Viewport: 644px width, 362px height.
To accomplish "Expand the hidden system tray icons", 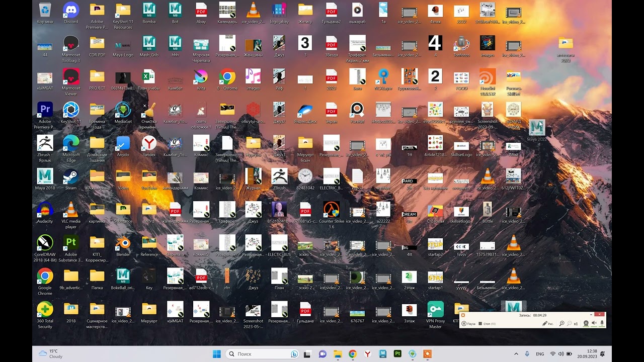I will (x=516, y=354).
